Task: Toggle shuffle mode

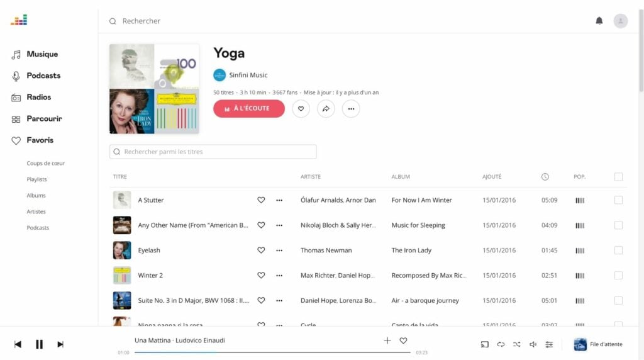Action: [517, 344]
